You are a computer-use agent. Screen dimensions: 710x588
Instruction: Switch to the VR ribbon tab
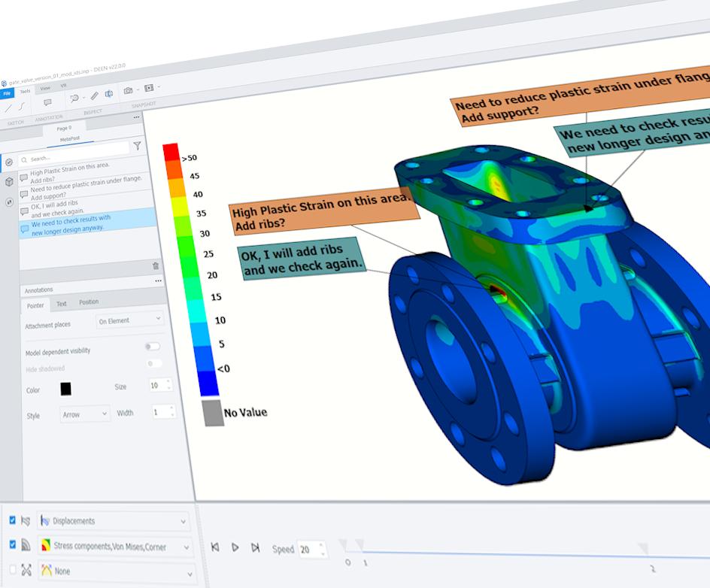click(x=63, y=85)
